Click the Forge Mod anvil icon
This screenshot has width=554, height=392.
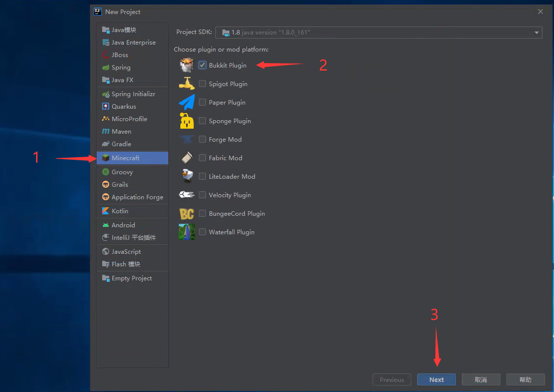point(187,139)
